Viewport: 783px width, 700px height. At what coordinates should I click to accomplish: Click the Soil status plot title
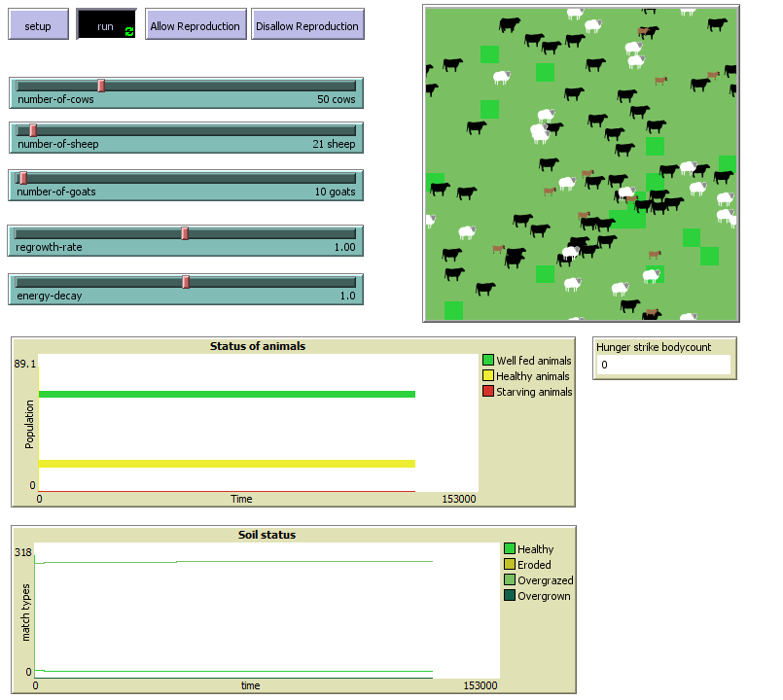point(267,535)
